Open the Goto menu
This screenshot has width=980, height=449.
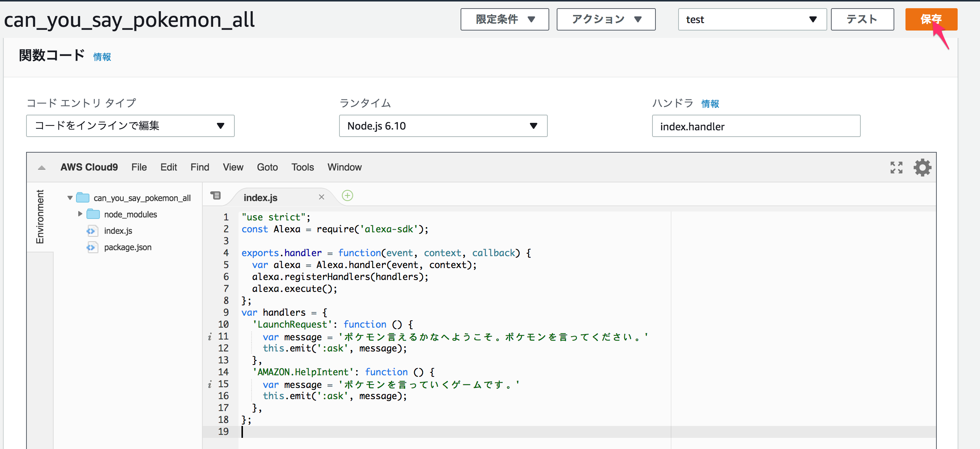[267, 167]
